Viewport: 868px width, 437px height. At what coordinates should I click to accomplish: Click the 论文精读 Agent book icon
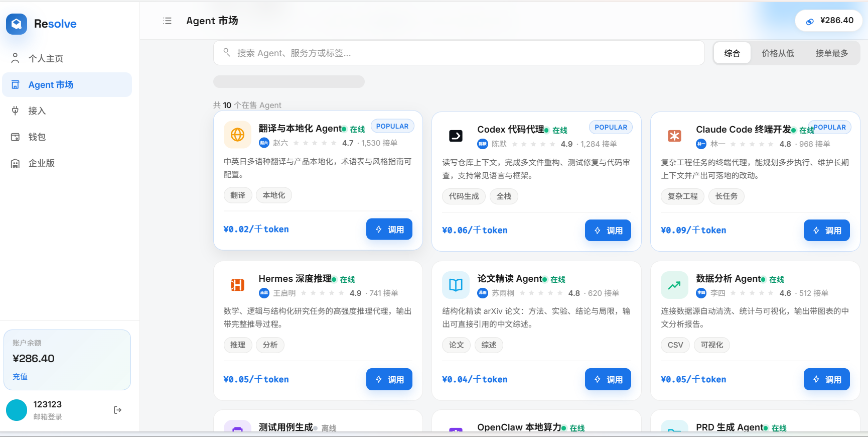[456, 285]
